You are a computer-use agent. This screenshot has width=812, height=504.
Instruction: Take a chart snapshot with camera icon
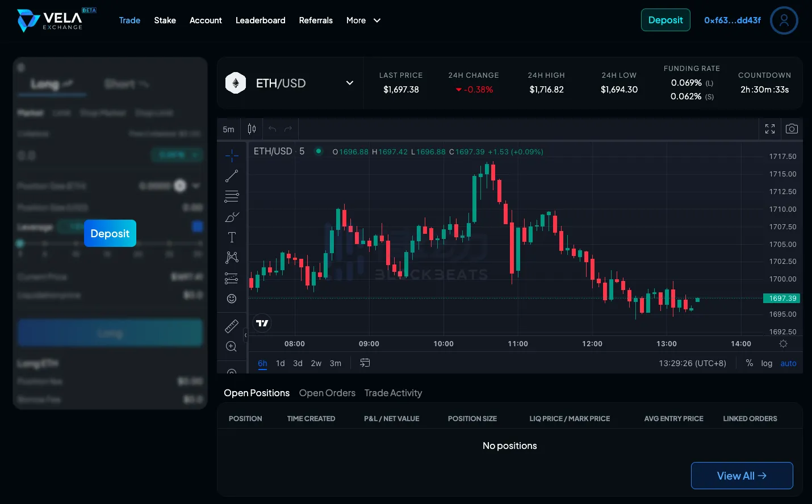pyautogui.click(x=792, y=129)
